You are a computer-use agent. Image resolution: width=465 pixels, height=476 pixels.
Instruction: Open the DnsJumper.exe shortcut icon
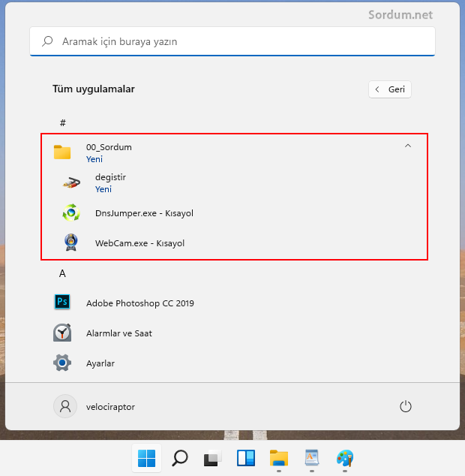point(71,212)
